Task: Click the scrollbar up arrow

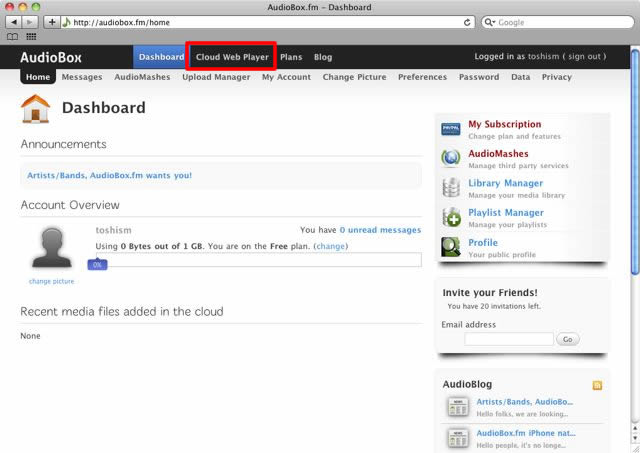Action: coord(635,428)
